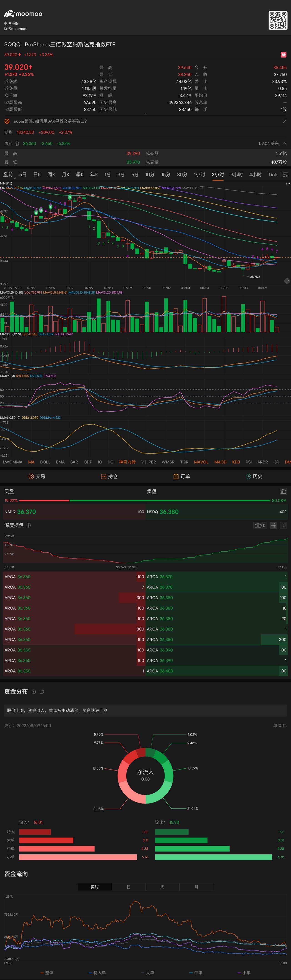Screen dimensions: 291x980
Task: Select ARCA ask 36.400 row
Action: [217, 671]
